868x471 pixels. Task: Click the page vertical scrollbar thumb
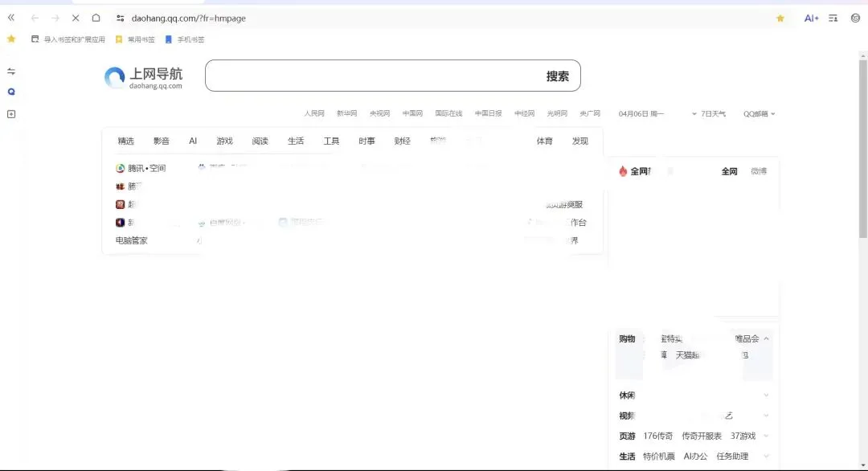863,149
